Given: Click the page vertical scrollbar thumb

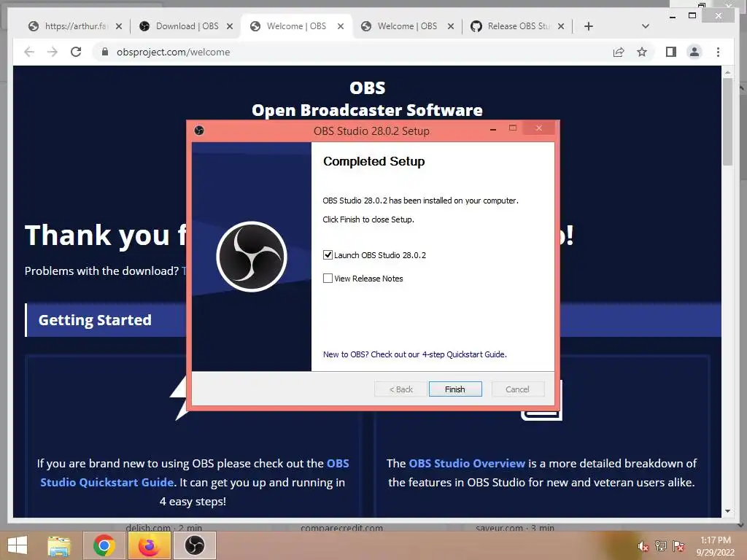Looking at the screenshot, I should (727, 122).
